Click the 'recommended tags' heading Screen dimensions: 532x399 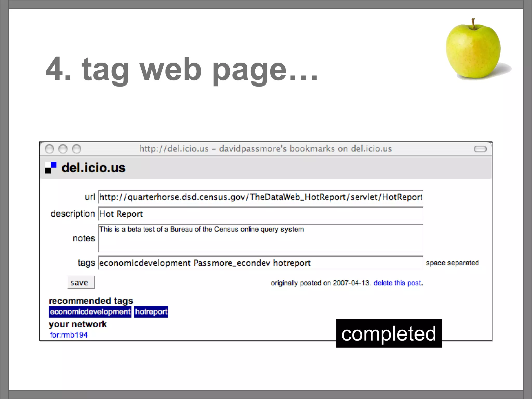[91, 301]
